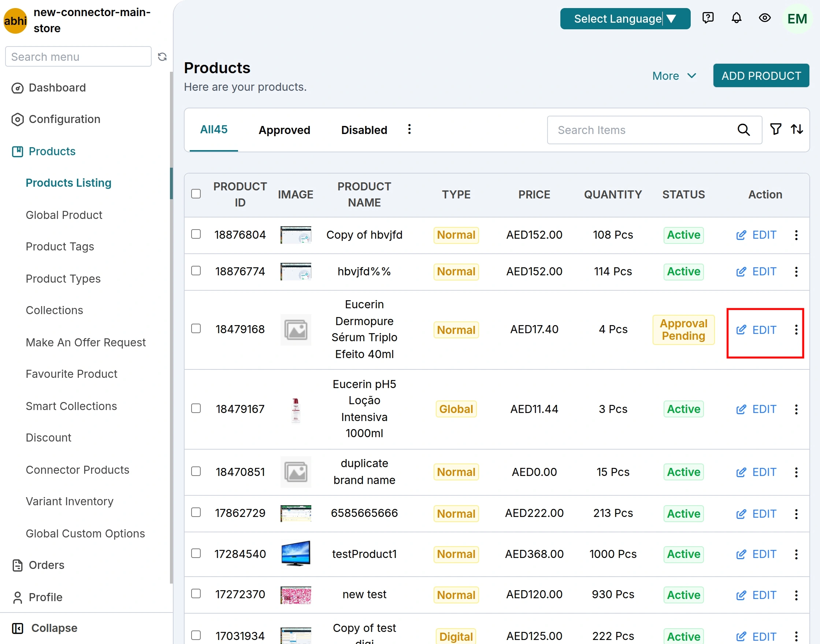Click the ADD PRODUCT button
Viewport: 820px width, 644px height.
[x=761, y=76]
